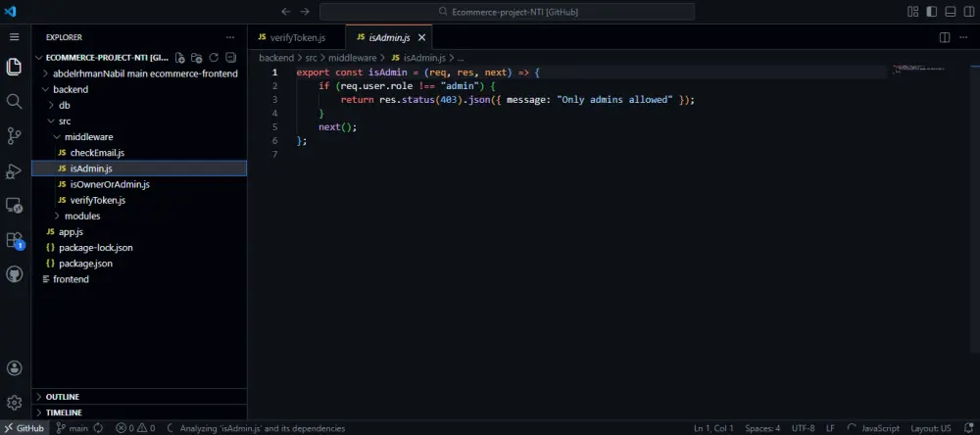Open the GitHub view in activity bar

tap(15, 274)
